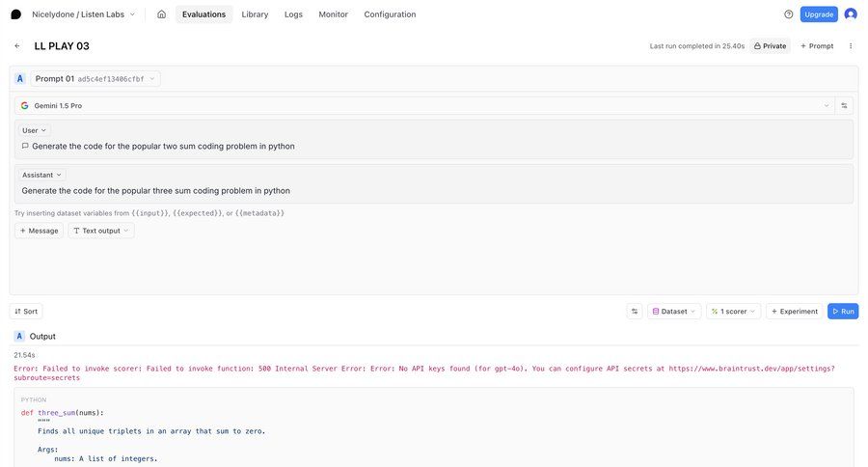Click the Upgrade button

coord(819,14)
